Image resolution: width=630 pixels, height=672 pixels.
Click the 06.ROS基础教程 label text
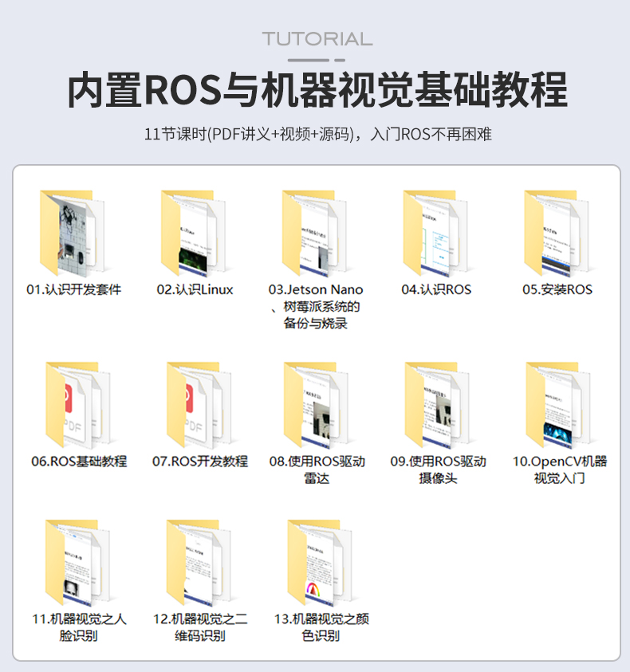(78, 461)
